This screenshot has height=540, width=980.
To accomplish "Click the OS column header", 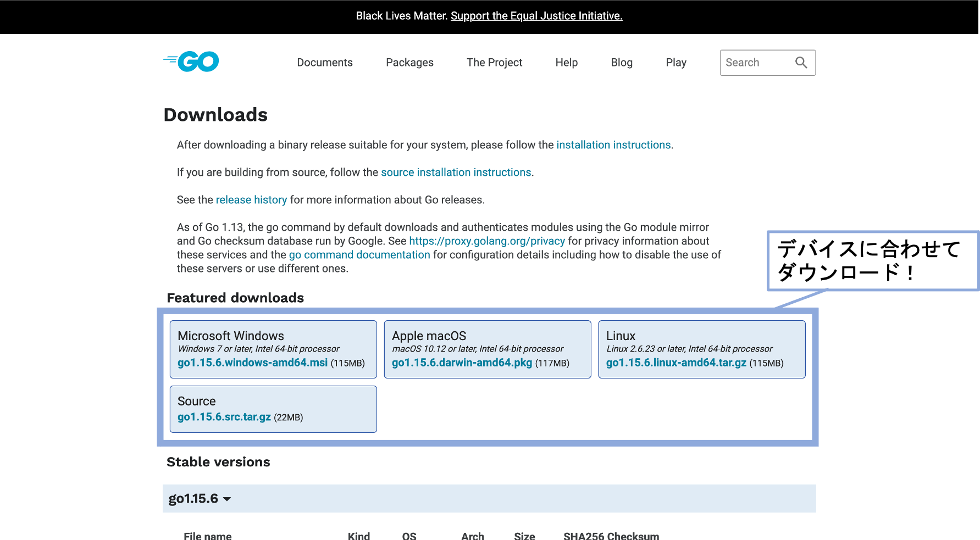I will coord(409,536).
